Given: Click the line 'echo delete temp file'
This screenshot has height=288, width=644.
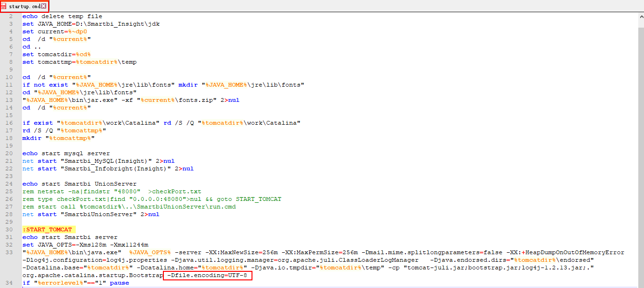Looking at the screenshot, I should coord(62,16).
